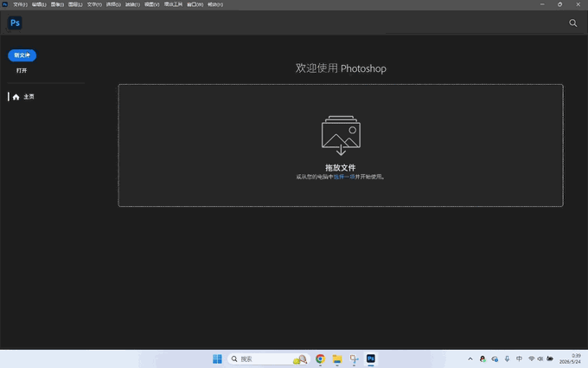This screenshot has width=588, height=368.
Task: Click the 选择一项 link
Action: pos(344,177)
